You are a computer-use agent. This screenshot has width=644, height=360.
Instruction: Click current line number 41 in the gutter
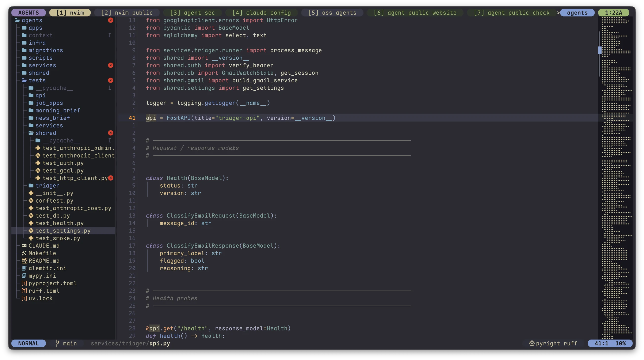[132, 118]
